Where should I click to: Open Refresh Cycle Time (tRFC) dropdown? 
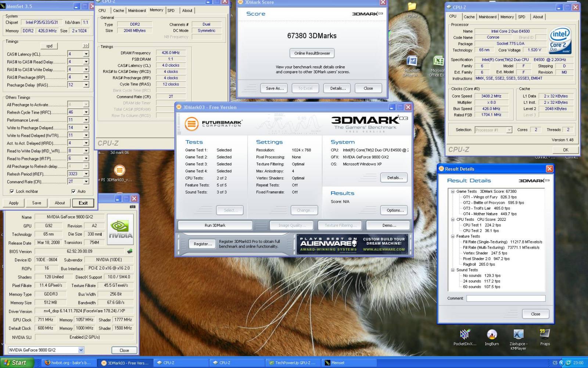[86, 112]
